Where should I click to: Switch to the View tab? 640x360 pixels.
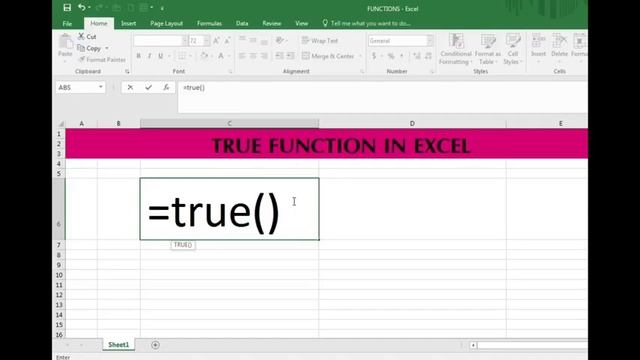click(302, 23)
